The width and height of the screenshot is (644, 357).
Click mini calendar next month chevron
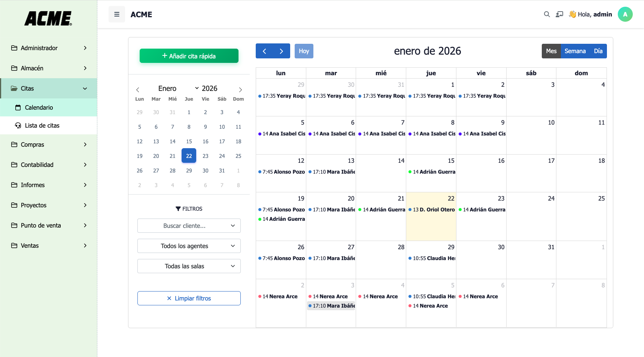[x=240, y=90]
